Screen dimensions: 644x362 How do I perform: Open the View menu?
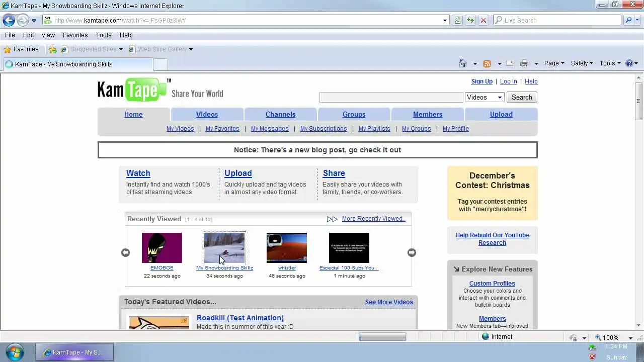tap(48, 35)
